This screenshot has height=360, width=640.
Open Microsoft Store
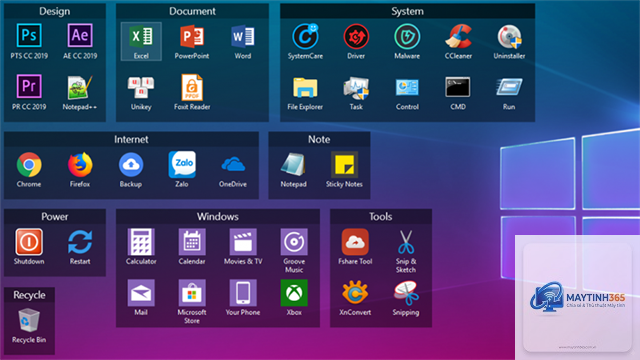[192, 293]
